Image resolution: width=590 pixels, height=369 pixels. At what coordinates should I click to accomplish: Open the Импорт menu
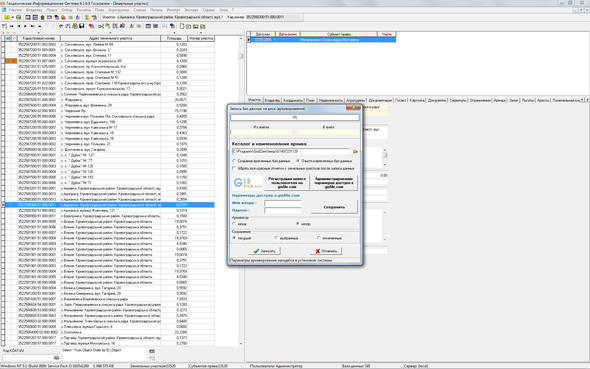tap(173, 10)
